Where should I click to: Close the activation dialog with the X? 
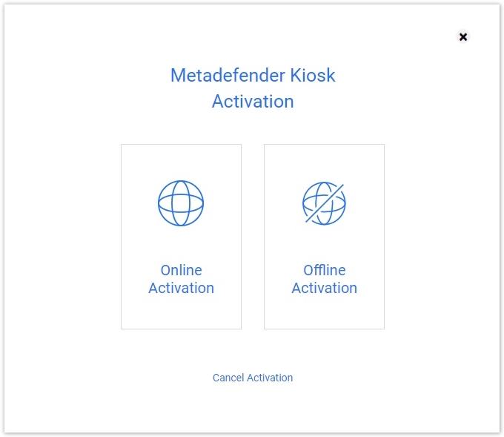click(x=462, y=36)
